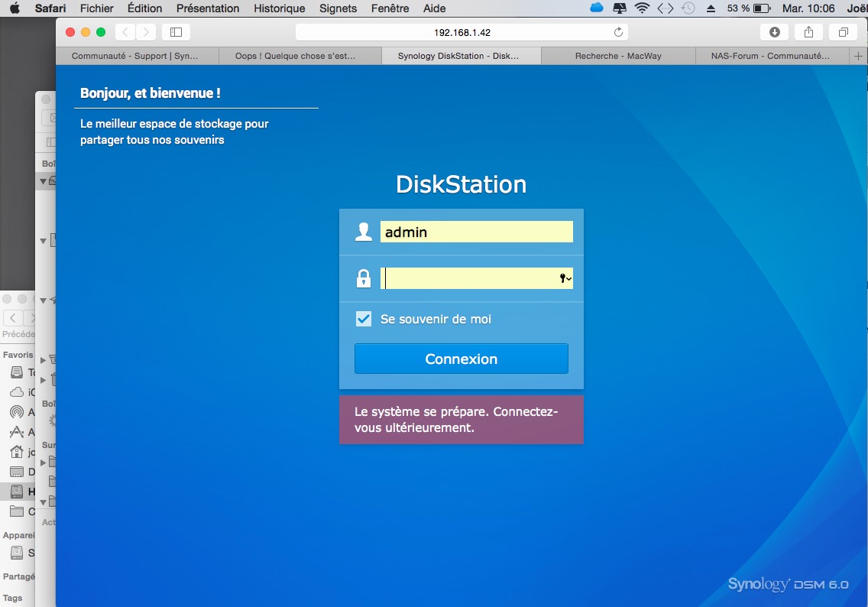This screenshot has width=868, height=607.
Task: Click the system preparing message banner
Action: click(462, 419)
